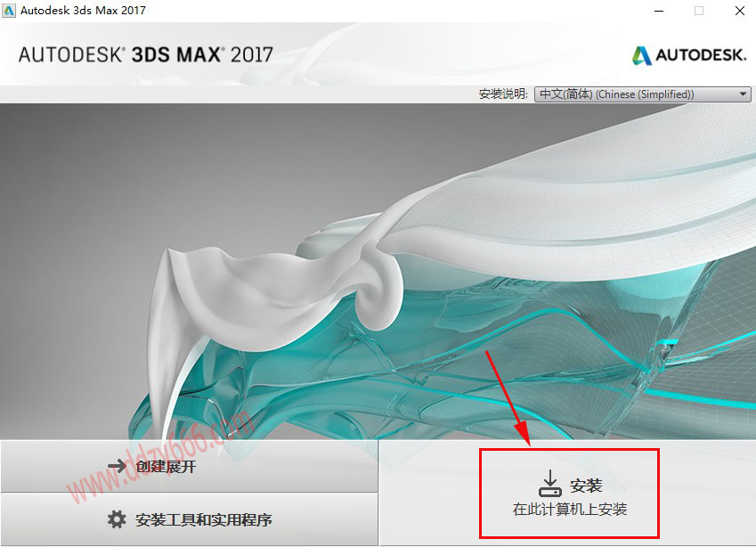Click the right-arrow icon beside 创建展开
This screenshot has width=756, height=547.
click(x=117, y=466)
